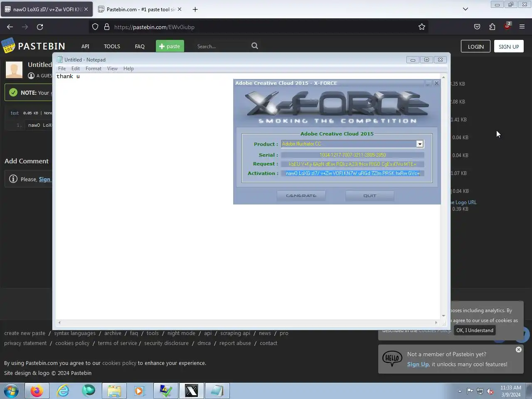Click the Pastebin logo icon
Viewport: 532px width, 399px height.
click(8, 46)
